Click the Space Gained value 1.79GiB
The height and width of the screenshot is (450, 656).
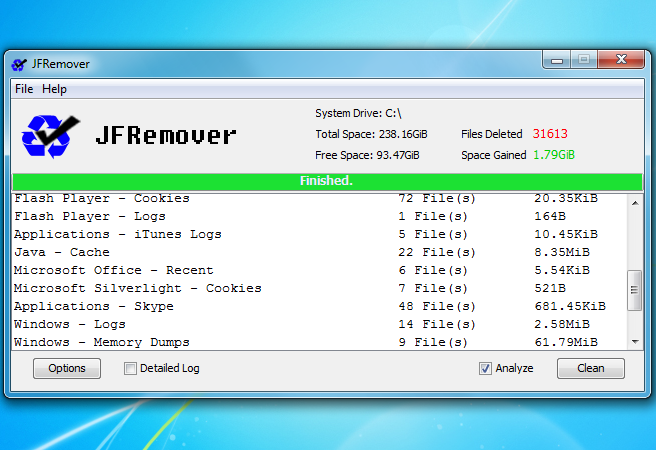click(554, 155)
